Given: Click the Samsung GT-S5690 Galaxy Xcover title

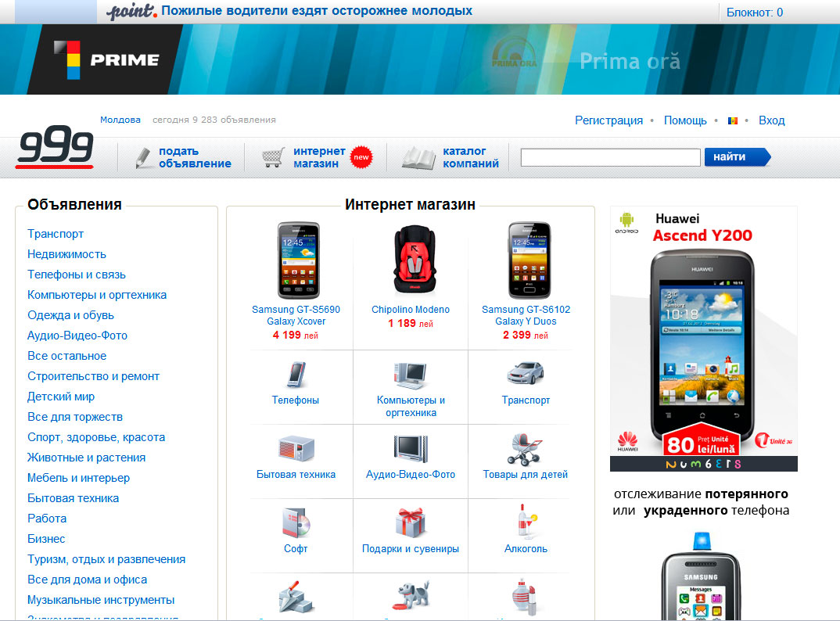Looking at the screenshot, I should tap(296, 316).
